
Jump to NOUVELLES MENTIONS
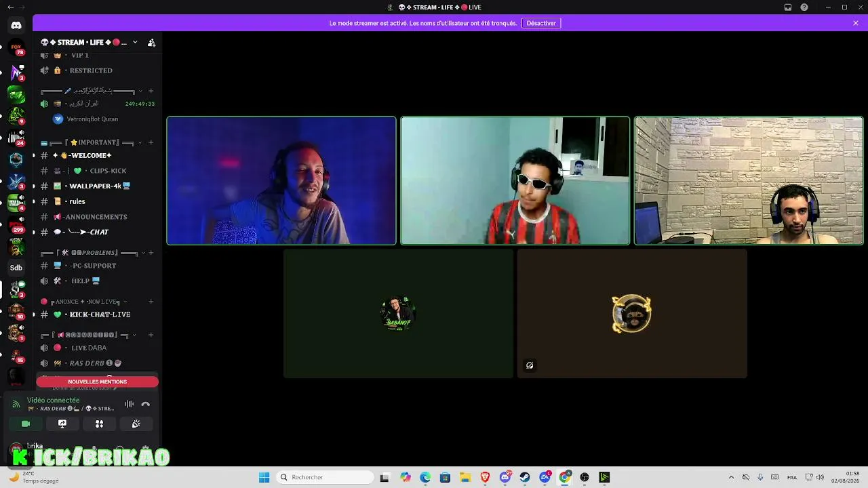point(97,382)
